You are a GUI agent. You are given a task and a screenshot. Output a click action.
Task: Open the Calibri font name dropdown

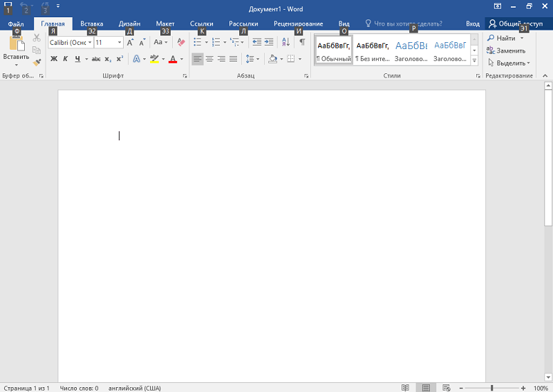point(90,42)
